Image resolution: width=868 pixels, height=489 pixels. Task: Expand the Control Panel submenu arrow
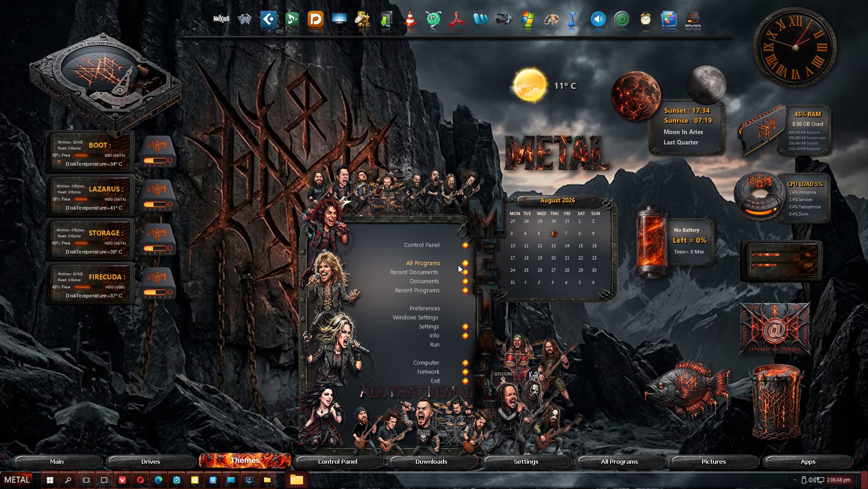(465, 245)
